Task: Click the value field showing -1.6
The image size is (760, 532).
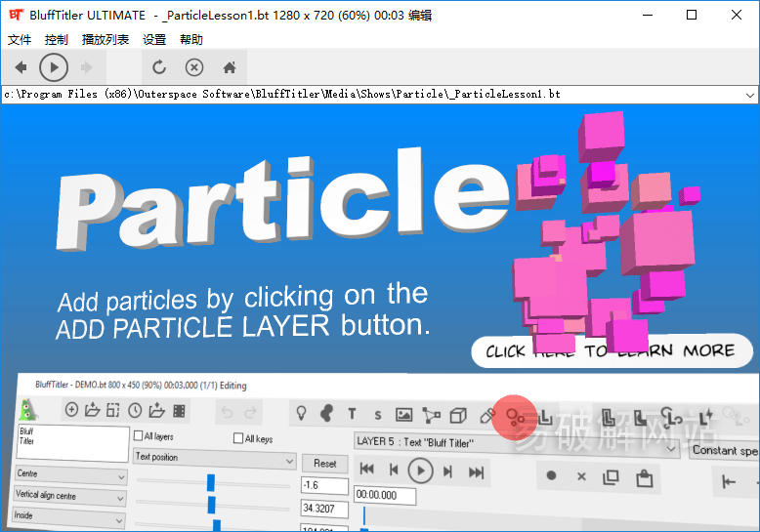Action: click(x=324, y=485)
